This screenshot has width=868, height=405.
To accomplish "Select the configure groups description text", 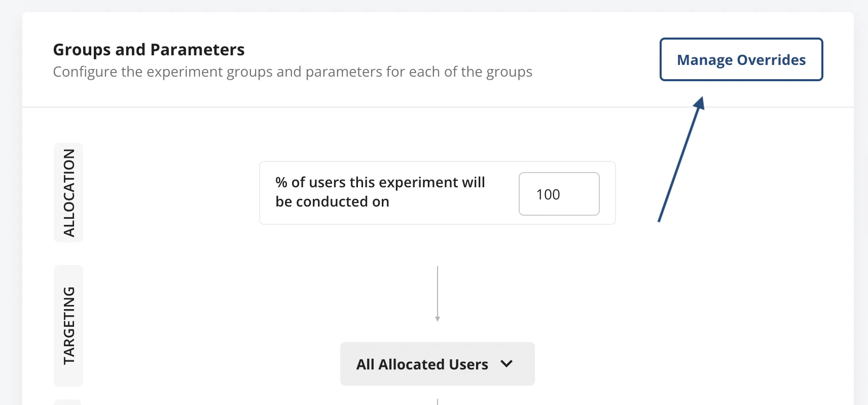I will 292,72.
